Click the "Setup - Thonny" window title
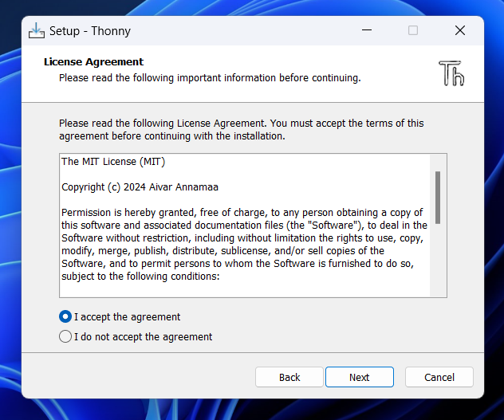 90,31
